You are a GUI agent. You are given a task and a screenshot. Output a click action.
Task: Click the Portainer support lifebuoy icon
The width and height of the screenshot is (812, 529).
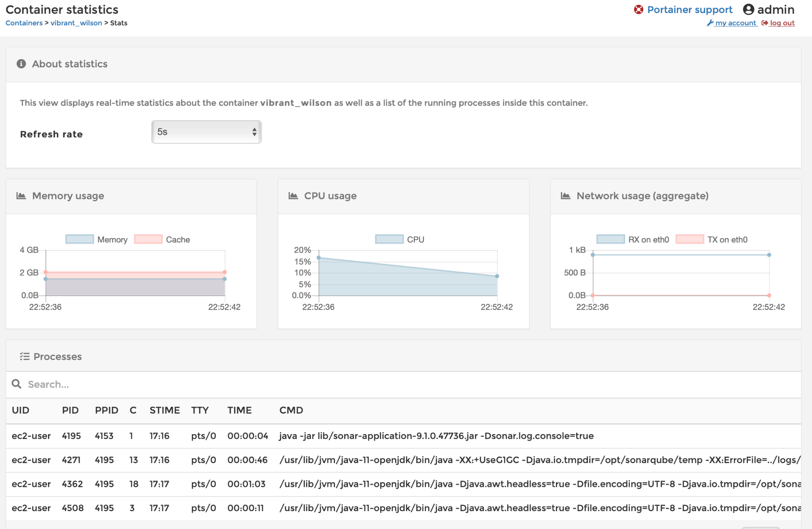pyautogui.click(x=638, y=10)
